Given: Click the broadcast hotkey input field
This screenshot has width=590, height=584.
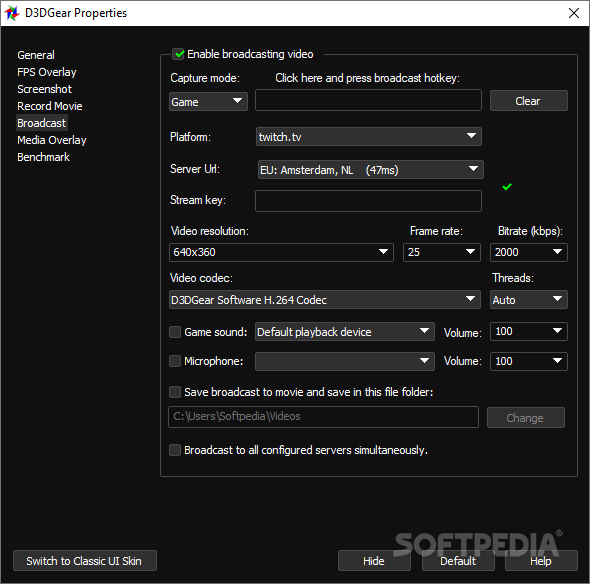Looking at the screenshot, I should click(368, 100).
